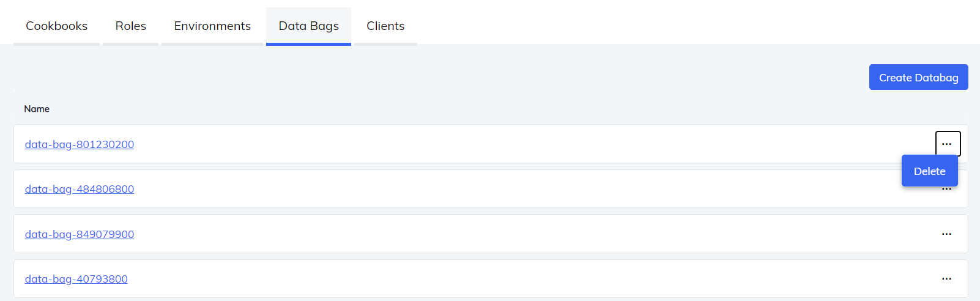
Task: Go to the Roles tab
Action: [x=130, y=26]
